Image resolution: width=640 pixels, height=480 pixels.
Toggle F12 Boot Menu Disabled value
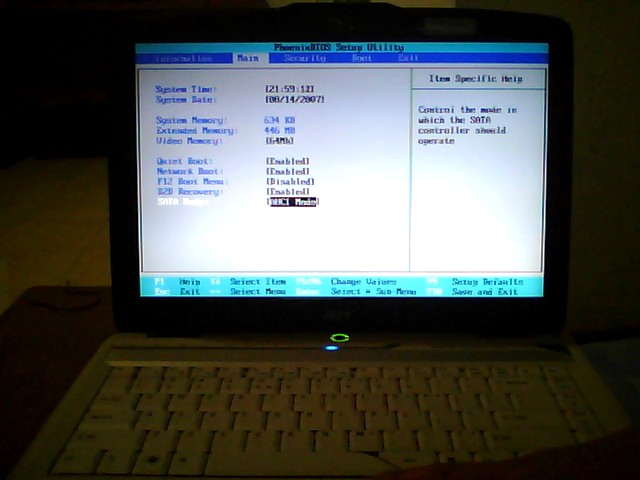(x=290, y=182)
